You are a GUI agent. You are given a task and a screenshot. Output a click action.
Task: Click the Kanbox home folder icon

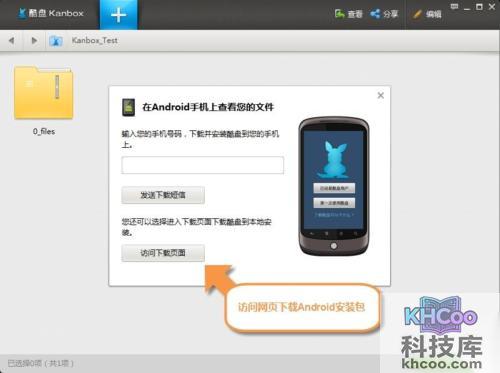[56, 41]
